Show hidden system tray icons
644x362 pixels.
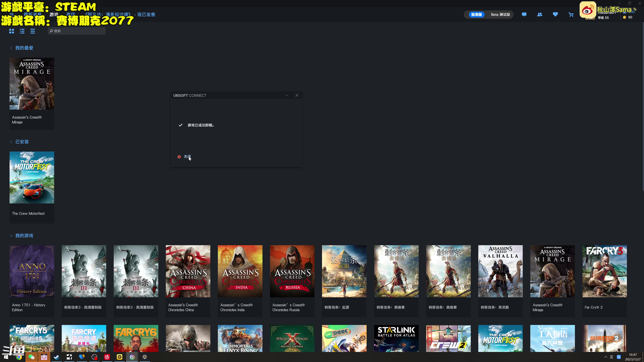tap(605, 357)
